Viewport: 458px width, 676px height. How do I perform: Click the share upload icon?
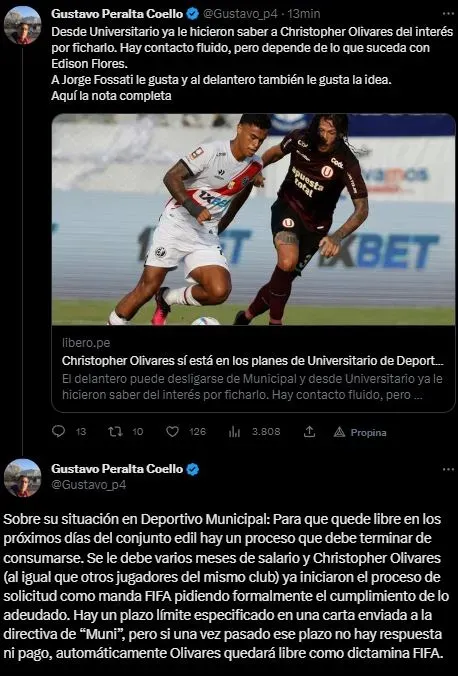click(x=309, y=432)
